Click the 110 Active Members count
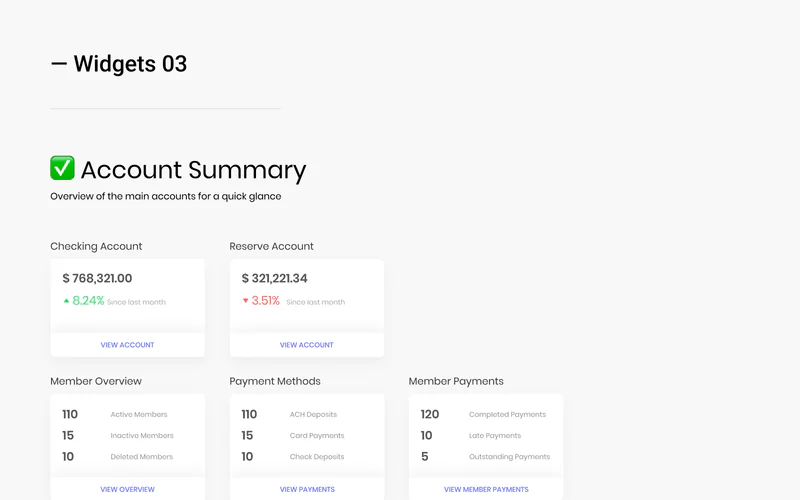 pyautogui.click(x=70, y=414)
